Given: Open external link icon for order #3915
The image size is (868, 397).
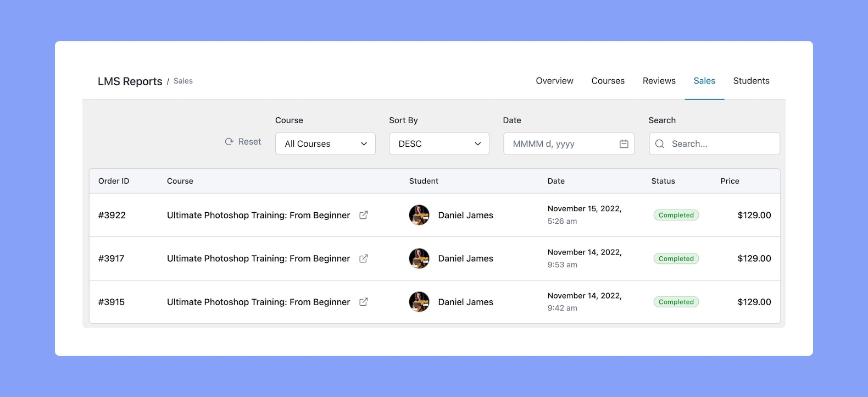Looking at the screenshot, I should pos(363,302).
